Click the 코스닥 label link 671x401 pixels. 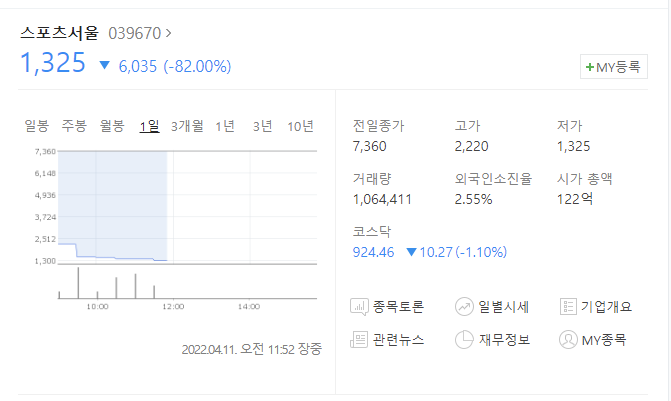370,232
